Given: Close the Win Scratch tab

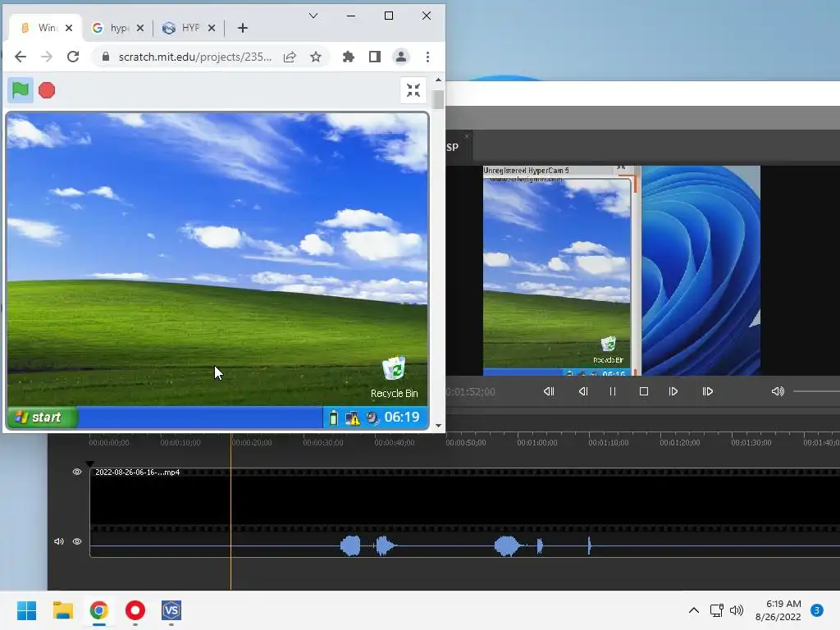Looking at the screenshot, I should (x=69, y=28).
